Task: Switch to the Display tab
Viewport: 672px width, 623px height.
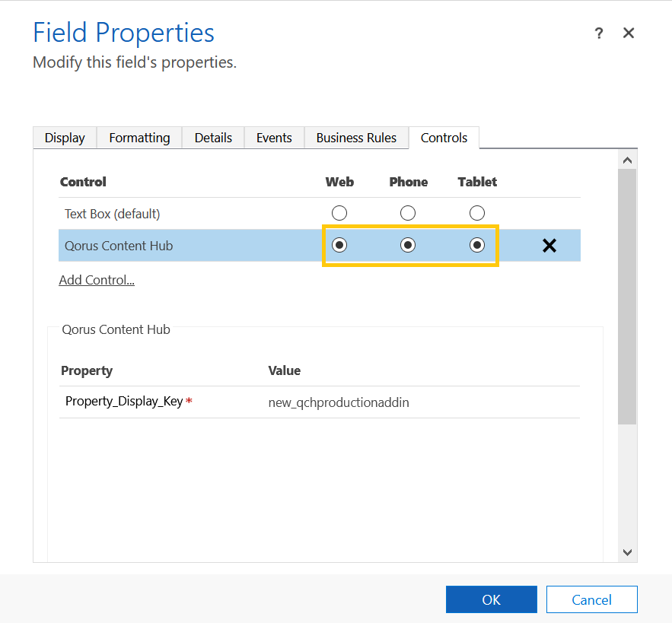Action: click(65, 138)
